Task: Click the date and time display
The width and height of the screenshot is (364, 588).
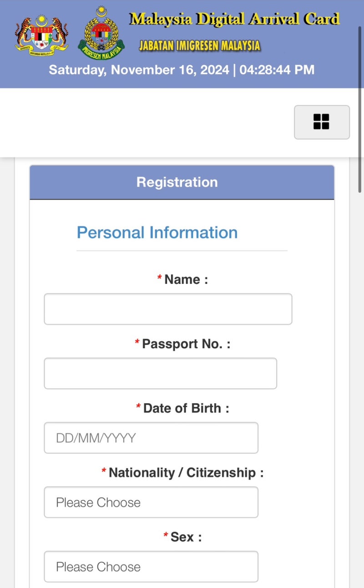Action: pyautogui.click(x=182, y=70)
